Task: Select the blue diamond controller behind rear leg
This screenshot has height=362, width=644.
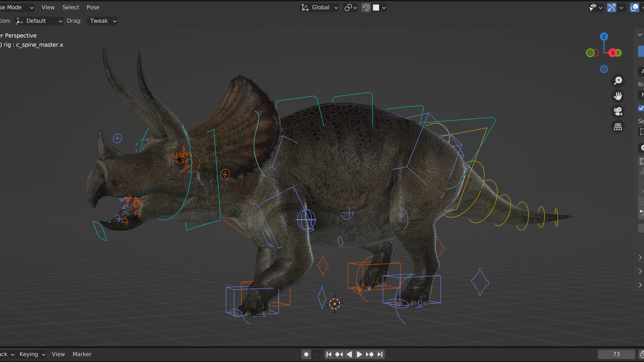Action: (480, 282)
